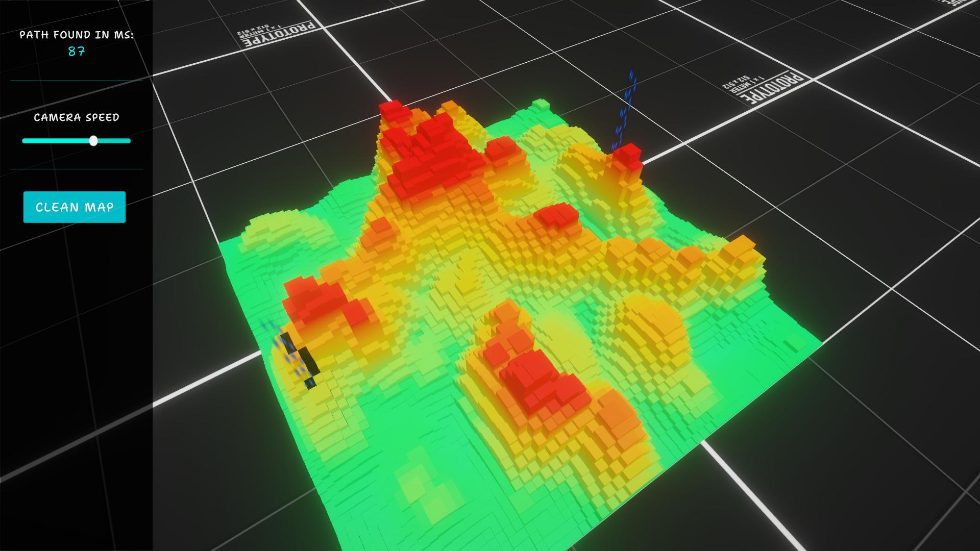Click the path time value 87

[76, 52]
